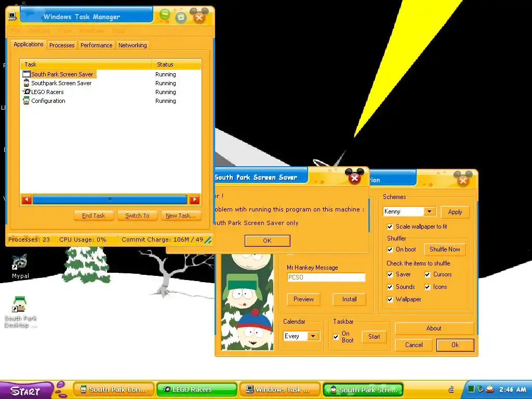
Task: Click the Task Manager resize grip
Action: [x=208, y=240]
